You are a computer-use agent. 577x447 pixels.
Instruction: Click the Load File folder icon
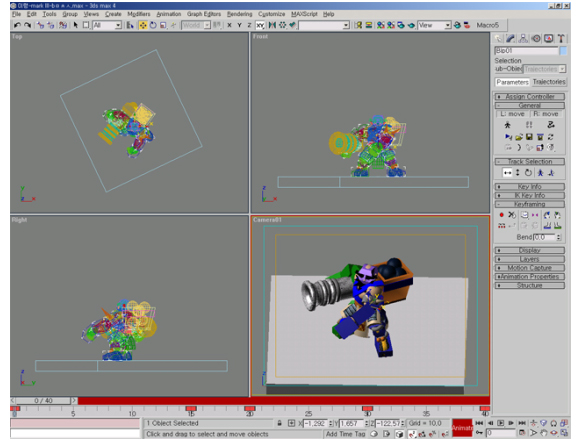click(x=519, y=137)
